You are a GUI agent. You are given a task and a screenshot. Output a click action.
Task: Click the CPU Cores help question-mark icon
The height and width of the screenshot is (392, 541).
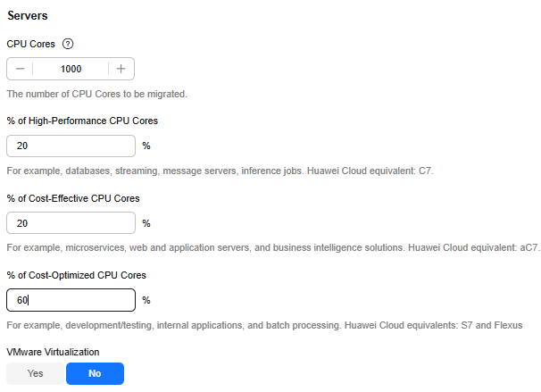(68, 44)
